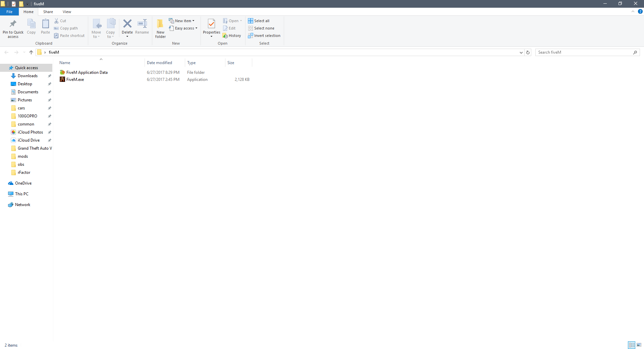Open Pictures in Quick access
This screenshot has width=644, height=349.
coord(25,100)
